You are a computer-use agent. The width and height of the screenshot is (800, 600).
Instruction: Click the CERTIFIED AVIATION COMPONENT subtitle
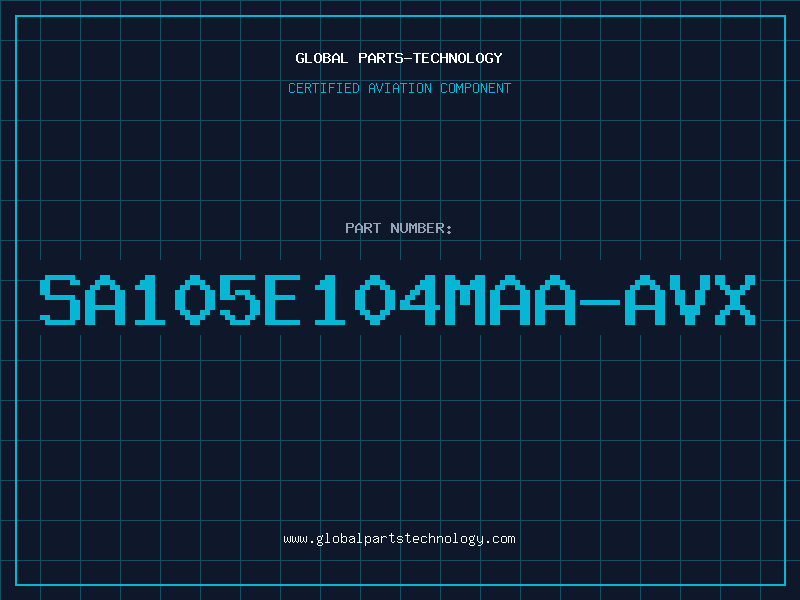coord(399,88)
